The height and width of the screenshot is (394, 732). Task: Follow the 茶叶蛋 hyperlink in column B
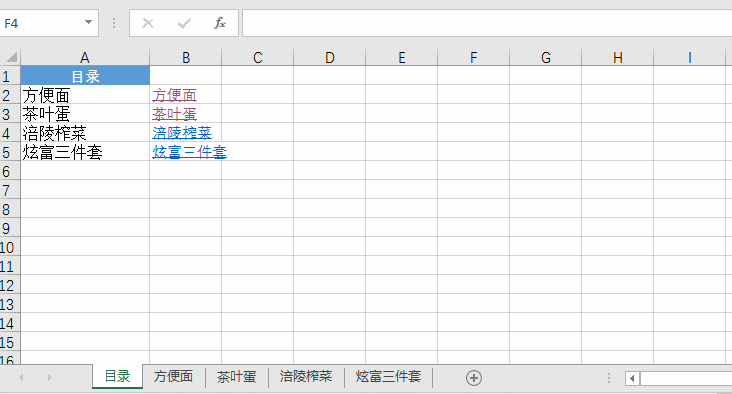pyautogui.click(x=175, y=114)
